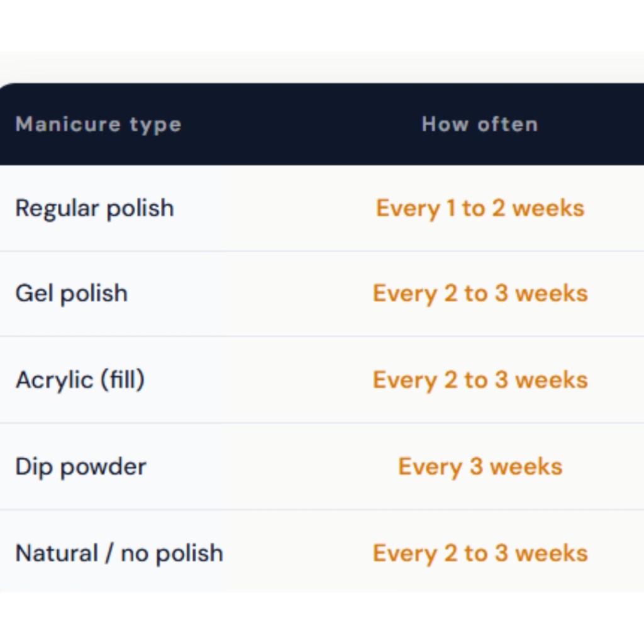Viewport: 644px width, 644px height.
Task: Click the word Regular in the first row
Action: click(57, 208)
